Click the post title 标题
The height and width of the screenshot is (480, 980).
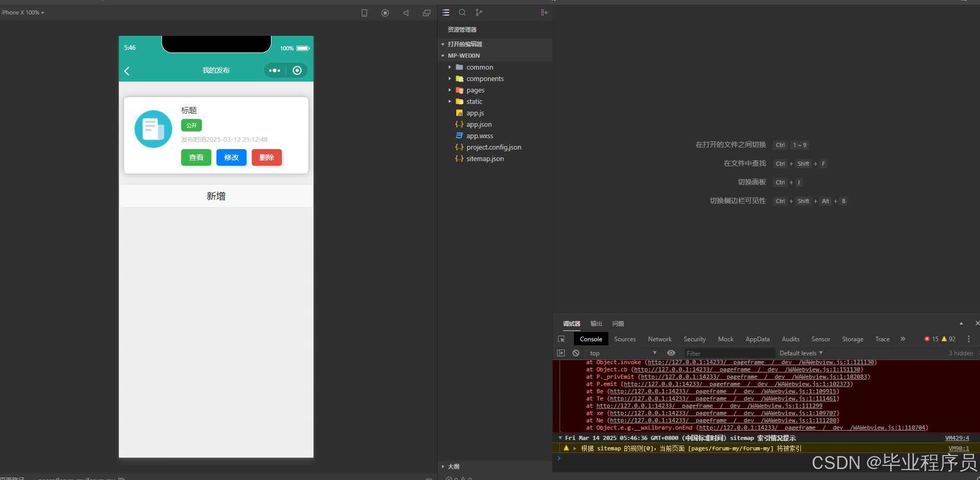(189, 110)
